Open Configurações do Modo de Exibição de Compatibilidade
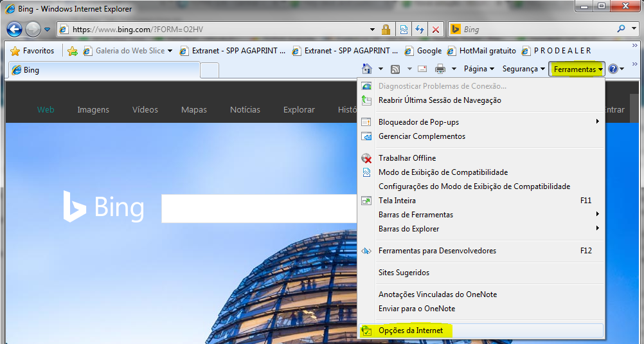Viewport: 644px width, 344px height. pyautogui.click(x=481, y=186)
